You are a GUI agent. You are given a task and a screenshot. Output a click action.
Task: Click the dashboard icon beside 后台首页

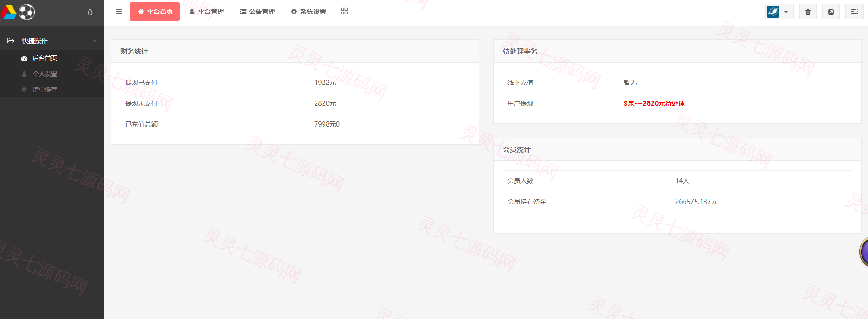(25, 58)
